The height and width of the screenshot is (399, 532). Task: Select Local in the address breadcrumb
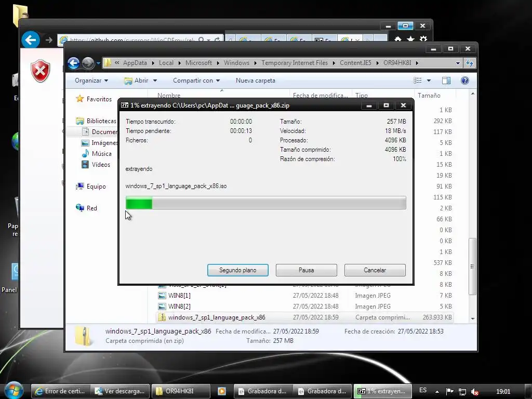[166, 63]
